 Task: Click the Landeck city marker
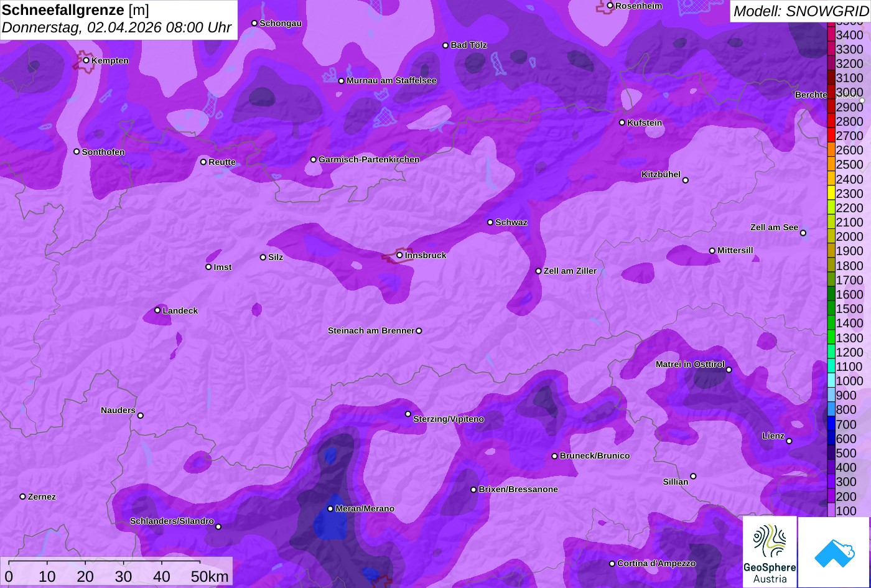157,310
